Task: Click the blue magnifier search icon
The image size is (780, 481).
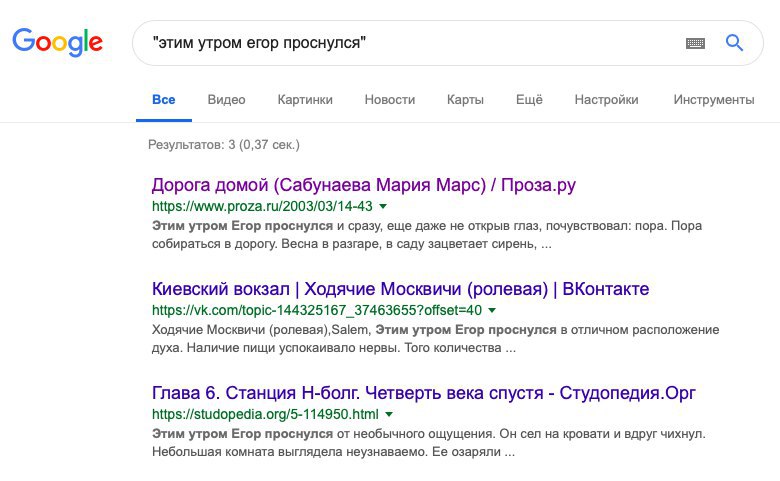Action: [x=734, y=43]
